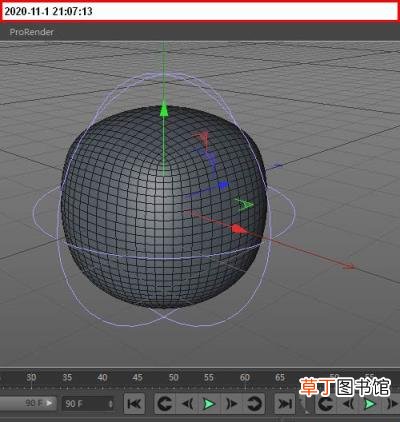This screenshot has width=400, height=422.
Task: Click the green triangle scale handle
Action: click(245, 204)
